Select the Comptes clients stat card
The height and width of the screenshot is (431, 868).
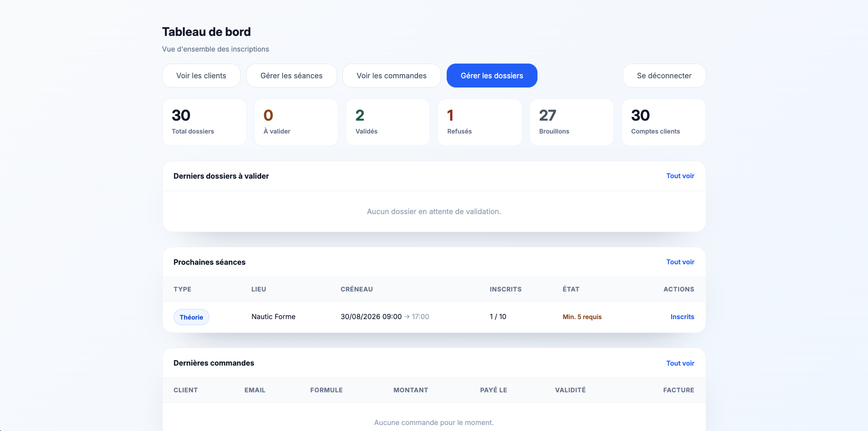point(663,122)
